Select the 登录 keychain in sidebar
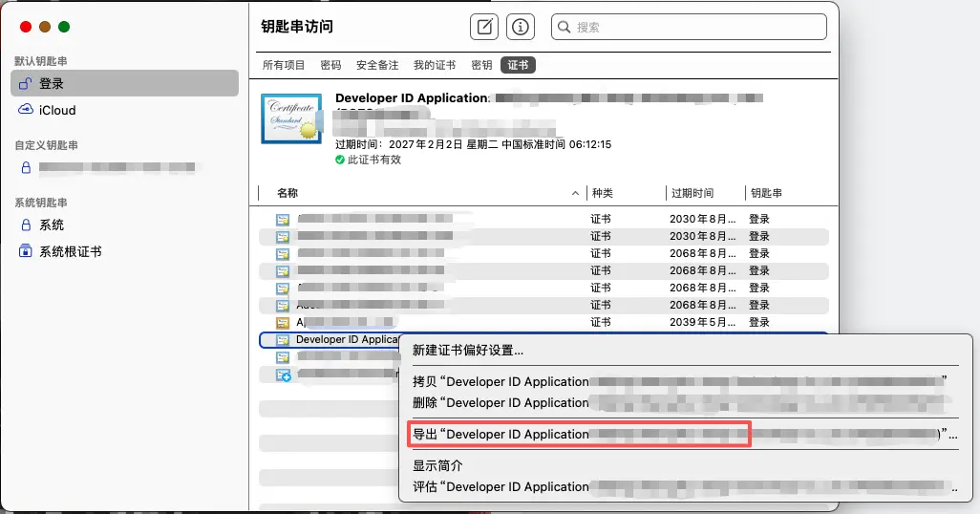This screenshot has height=514, width=980. pos(124,83)
